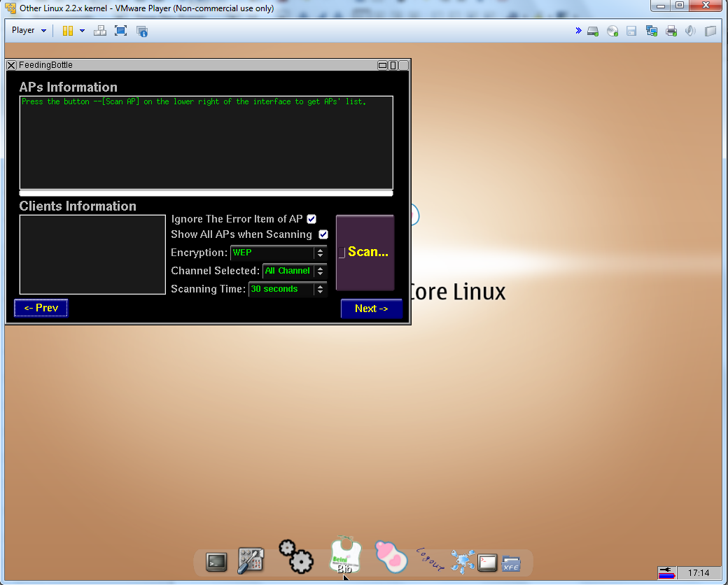Image resolution: width=728 pixels, height=585 pixels.
Task: Open the gears settings icon in dock
Action: tap(295, 556)
